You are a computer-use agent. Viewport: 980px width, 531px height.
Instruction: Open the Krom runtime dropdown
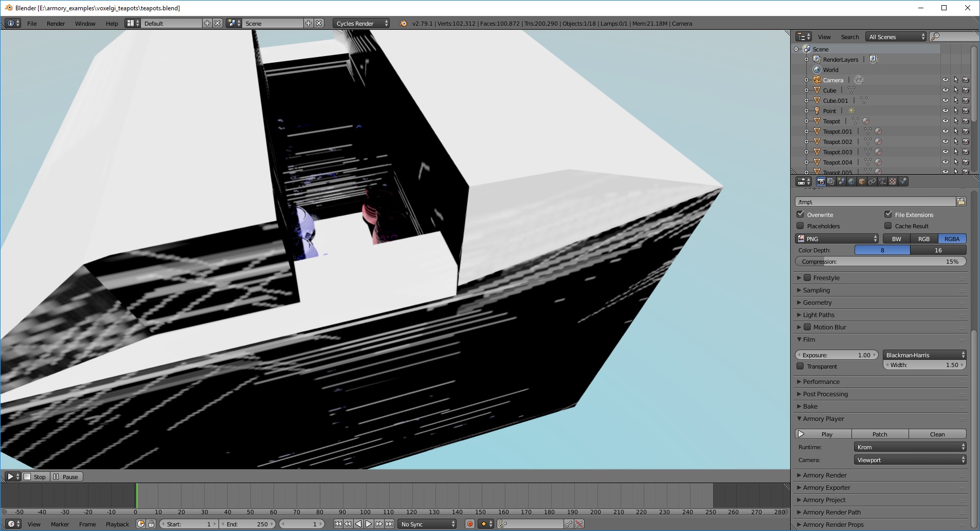(910, 447)
